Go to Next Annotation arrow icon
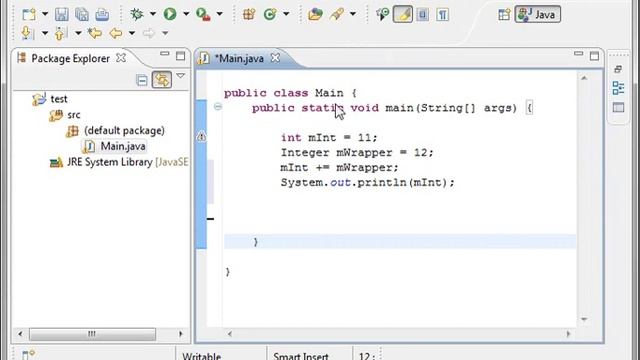Image resolution: width=640 pixels, height=360 pixels. [x=27, y=33]
